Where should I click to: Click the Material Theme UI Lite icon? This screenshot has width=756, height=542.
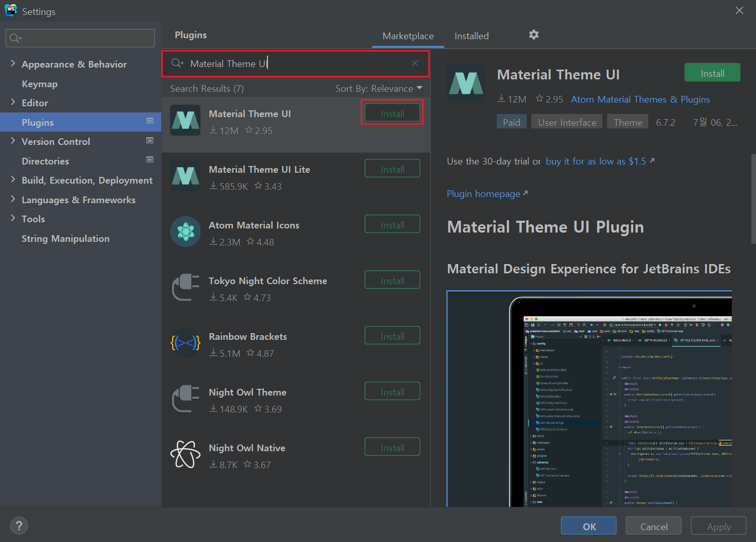point(186,176)
